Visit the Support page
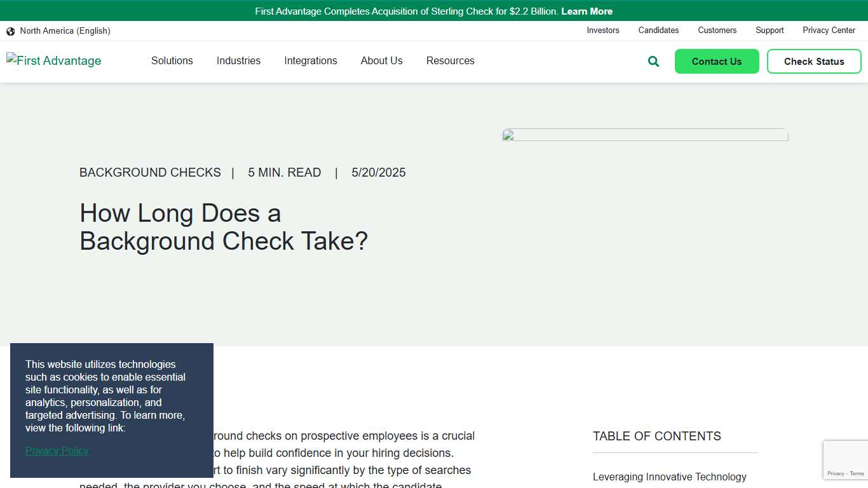 coord(770,30)
